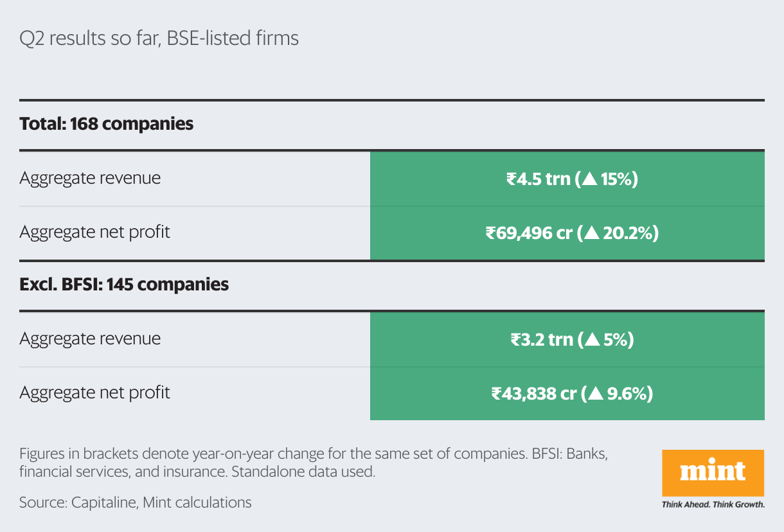The image size is (784, 532).
Task: Click the 'Total: 168 companies' section header
Action: click(107, 123)
